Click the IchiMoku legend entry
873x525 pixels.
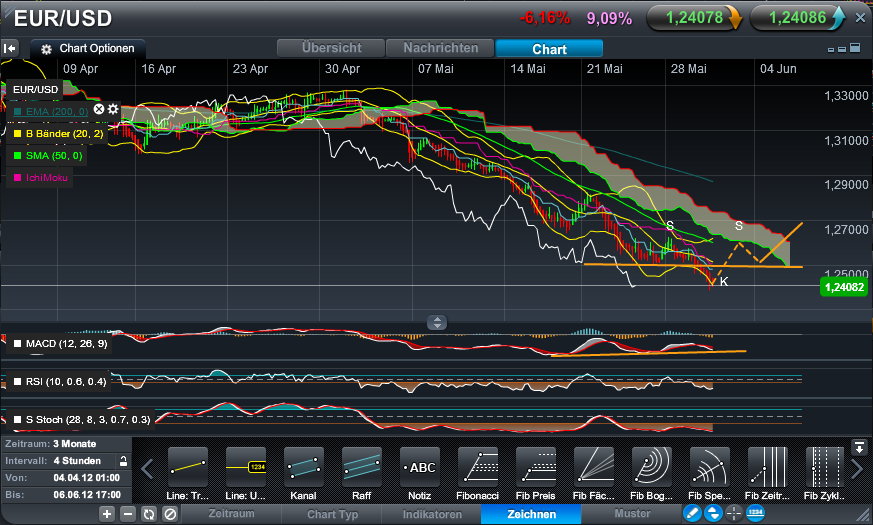click(x=40, y=178)
